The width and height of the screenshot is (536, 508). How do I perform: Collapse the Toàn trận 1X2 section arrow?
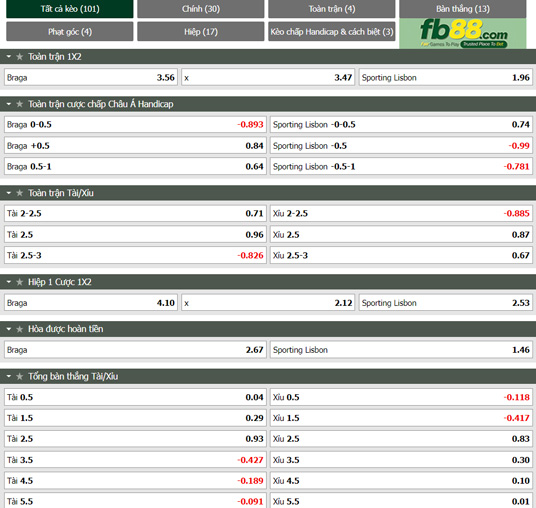click(9, 57)
